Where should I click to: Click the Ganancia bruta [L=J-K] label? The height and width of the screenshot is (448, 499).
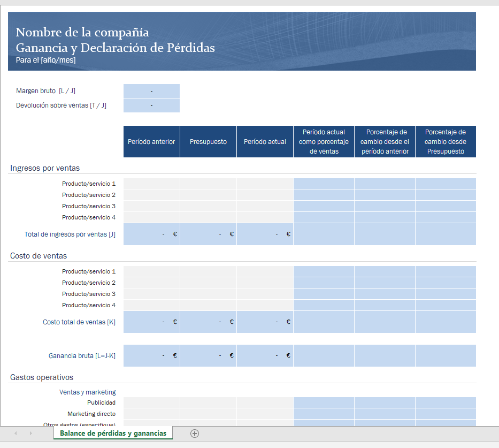point(79,355)
